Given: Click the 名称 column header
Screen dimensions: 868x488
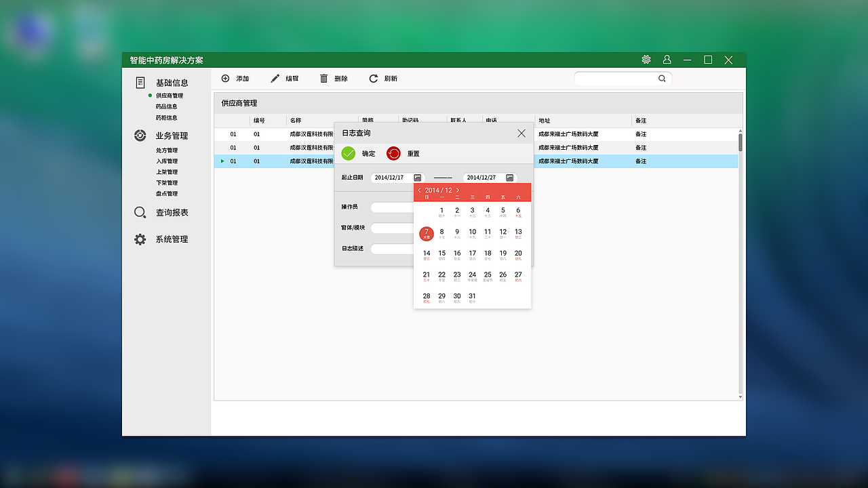Looking at the screenshot, I should click(x=296, y=121).
